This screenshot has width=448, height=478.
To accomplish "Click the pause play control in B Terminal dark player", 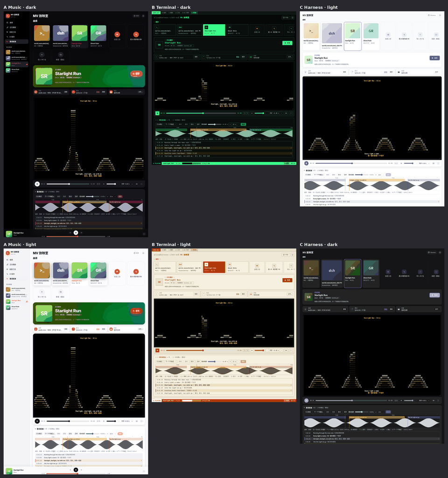I will (x=157, y=113).
